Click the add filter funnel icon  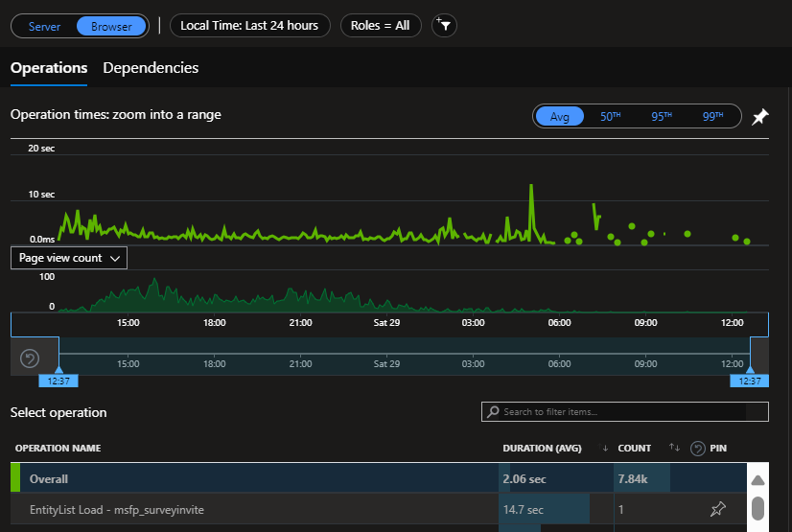444,25
